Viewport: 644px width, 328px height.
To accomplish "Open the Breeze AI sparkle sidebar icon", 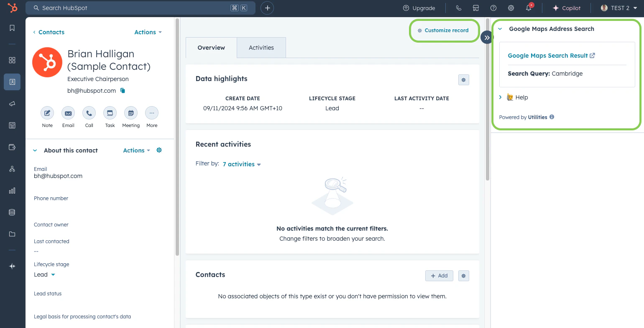I will 12,266.
